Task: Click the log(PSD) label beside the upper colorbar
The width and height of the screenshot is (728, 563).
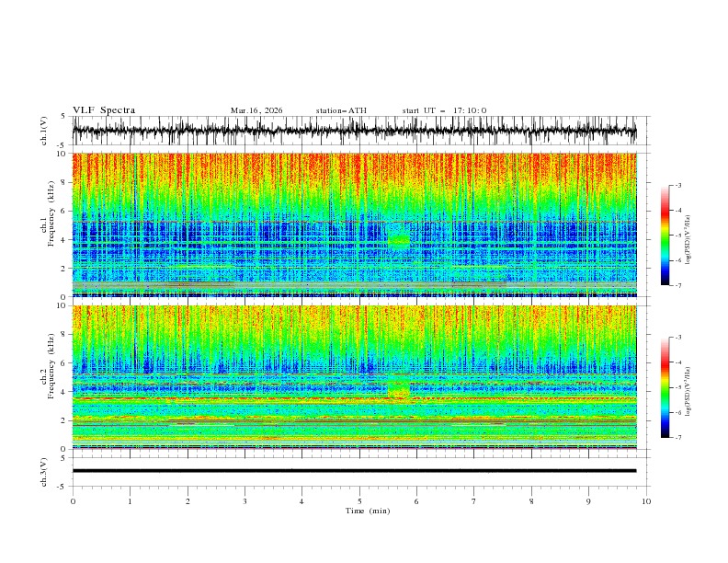Action: [688, 240]
